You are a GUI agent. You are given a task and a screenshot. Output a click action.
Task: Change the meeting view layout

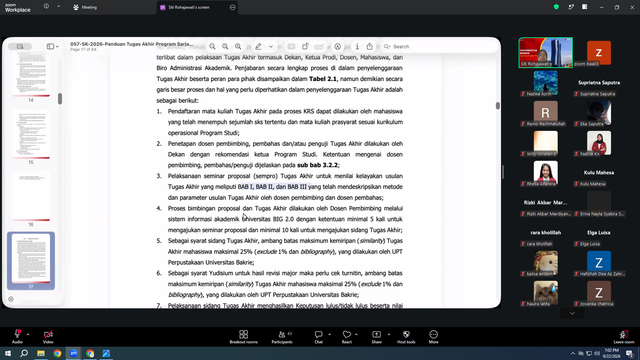(584, 7)
